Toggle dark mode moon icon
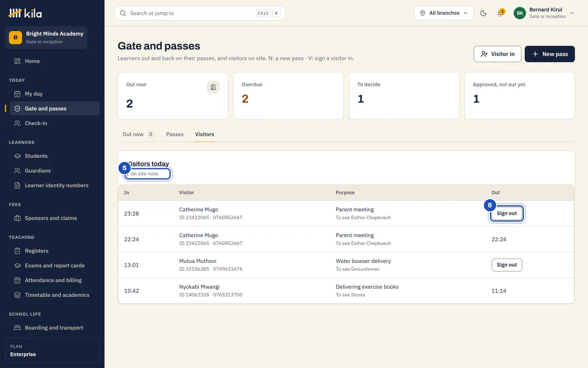 pos(483,13)
